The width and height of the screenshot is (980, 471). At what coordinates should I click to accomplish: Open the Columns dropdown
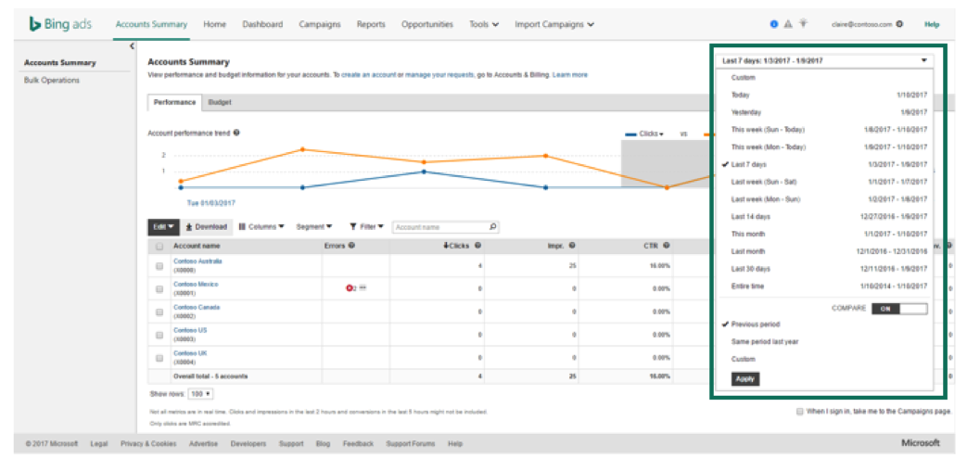tap(261, 227)
